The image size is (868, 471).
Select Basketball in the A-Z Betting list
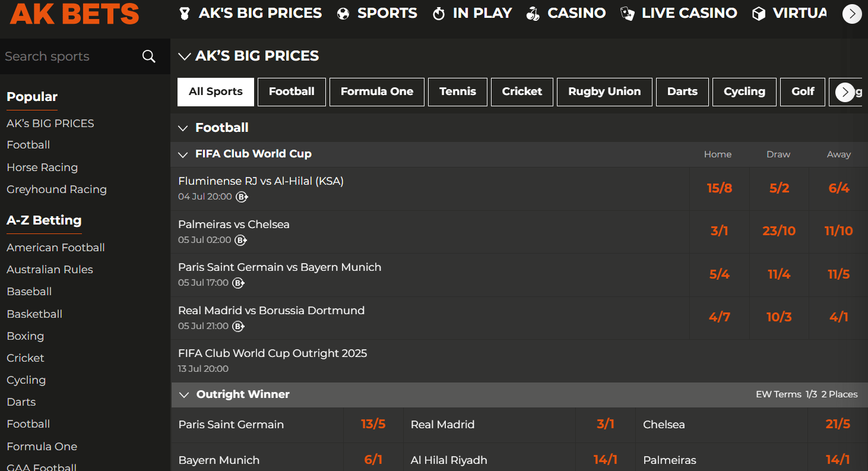[34, 314]
